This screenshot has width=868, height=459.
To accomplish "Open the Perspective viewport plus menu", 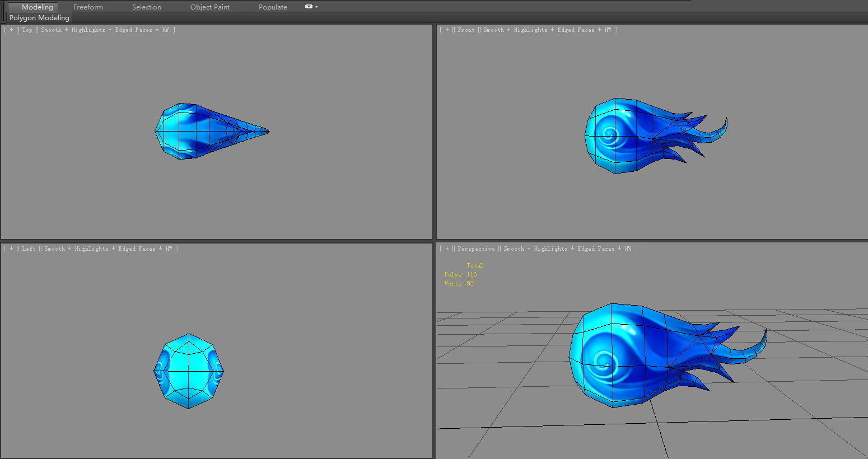I will click(447, 249).
